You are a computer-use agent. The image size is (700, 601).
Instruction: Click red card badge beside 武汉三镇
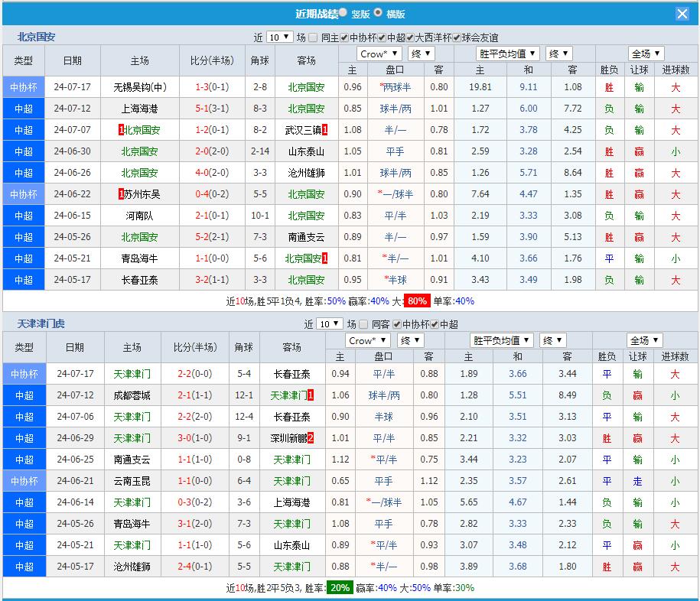326,130
